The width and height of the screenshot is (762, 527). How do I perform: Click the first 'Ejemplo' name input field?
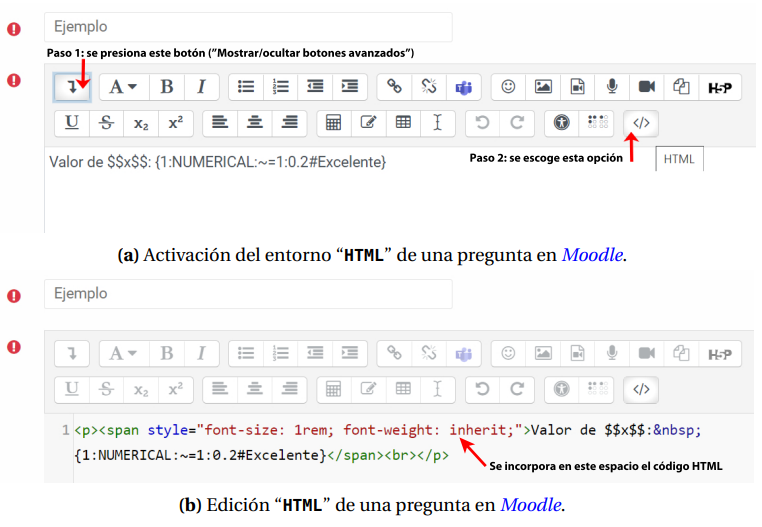248,27
